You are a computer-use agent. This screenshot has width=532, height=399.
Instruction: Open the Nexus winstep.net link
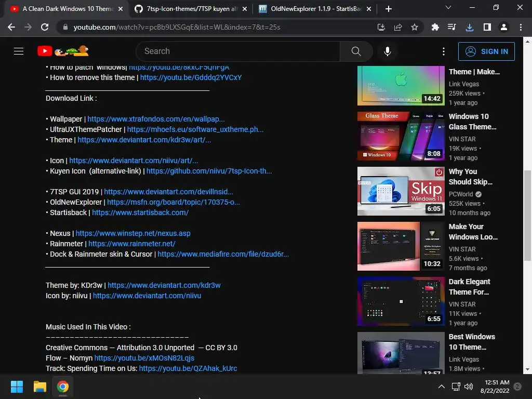[133, 233]
